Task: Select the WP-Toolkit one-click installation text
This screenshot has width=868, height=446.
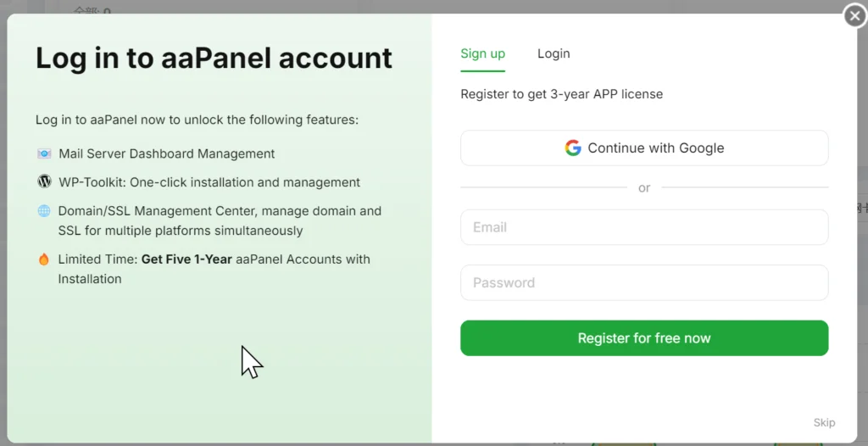Action: 209,182
